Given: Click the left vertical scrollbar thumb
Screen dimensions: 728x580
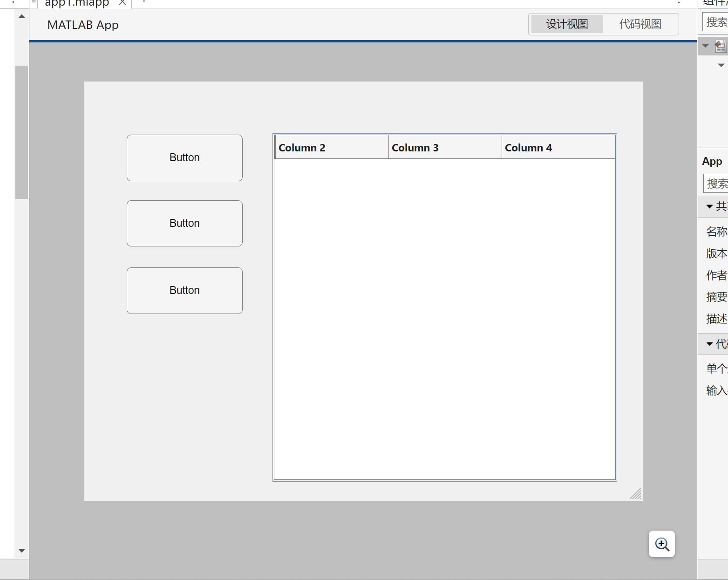Looking at the screenshot, I should click(21, 132).
